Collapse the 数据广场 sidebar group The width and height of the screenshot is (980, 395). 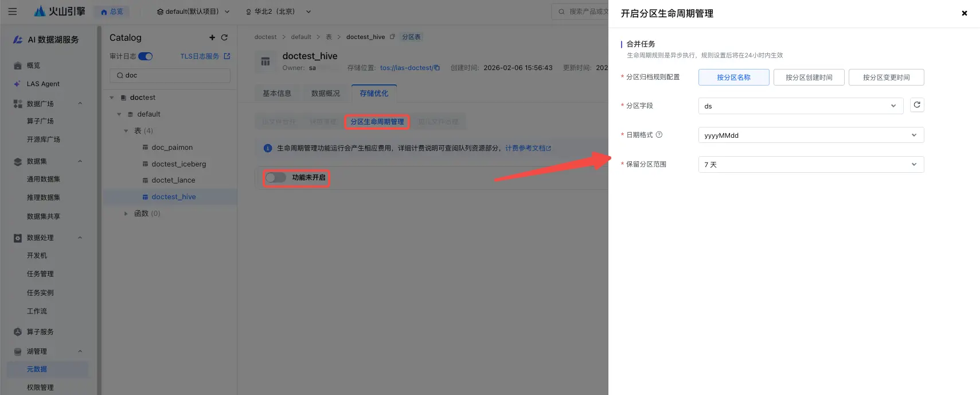tap(80, 104)
